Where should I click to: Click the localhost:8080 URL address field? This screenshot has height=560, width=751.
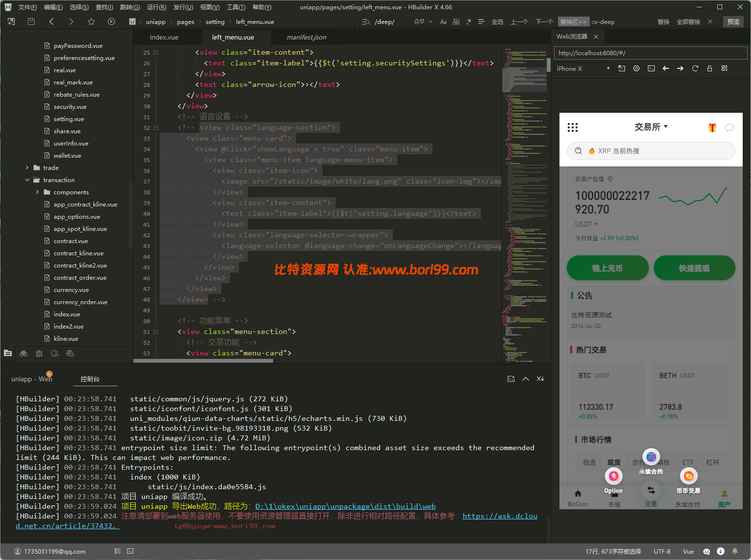[650, 53]
